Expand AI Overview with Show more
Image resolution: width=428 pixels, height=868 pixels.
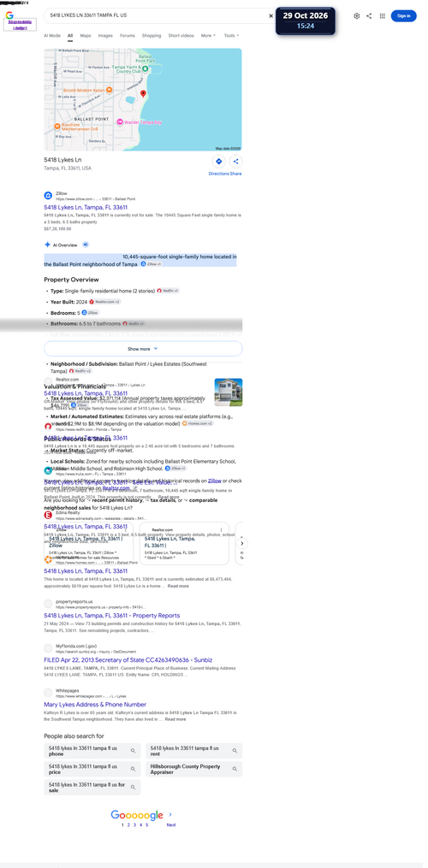pos(143,349)
